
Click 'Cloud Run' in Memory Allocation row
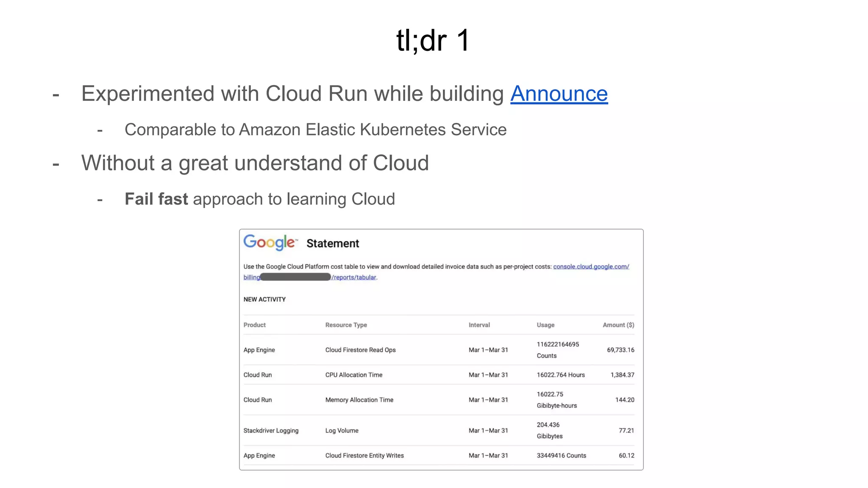[257, 400]
